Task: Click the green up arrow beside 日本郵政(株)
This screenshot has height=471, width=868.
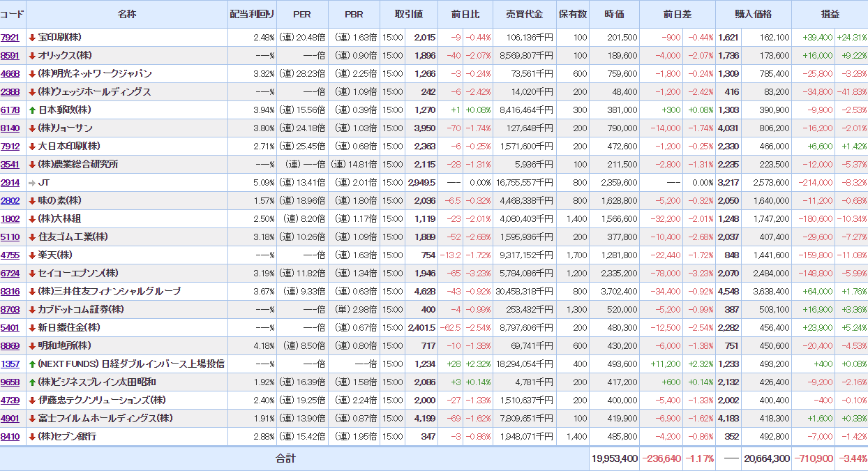Action: point(32,110)
